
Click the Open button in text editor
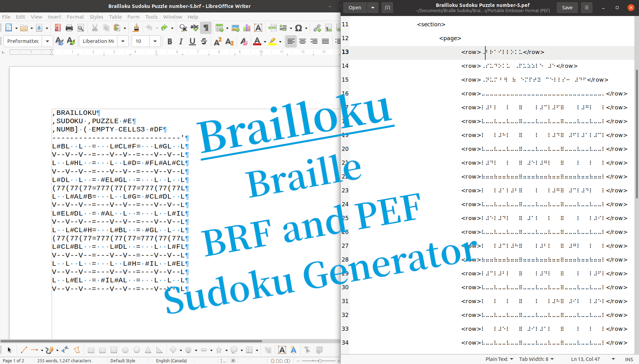tap(355, 8)
